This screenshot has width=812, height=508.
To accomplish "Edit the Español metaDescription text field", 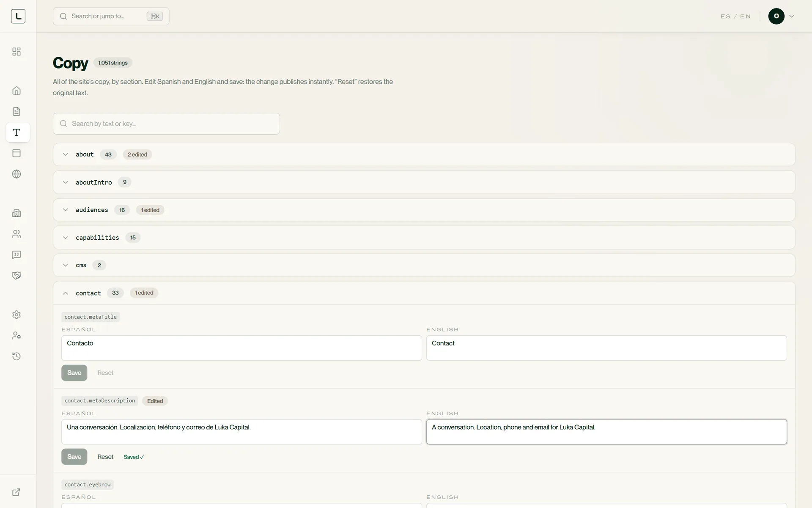I will pos(241,432).
